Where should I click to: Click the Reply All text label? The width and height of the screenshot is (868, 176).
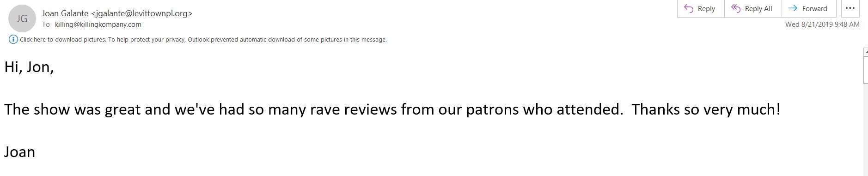pyautogui.click(x=758, y=8)
